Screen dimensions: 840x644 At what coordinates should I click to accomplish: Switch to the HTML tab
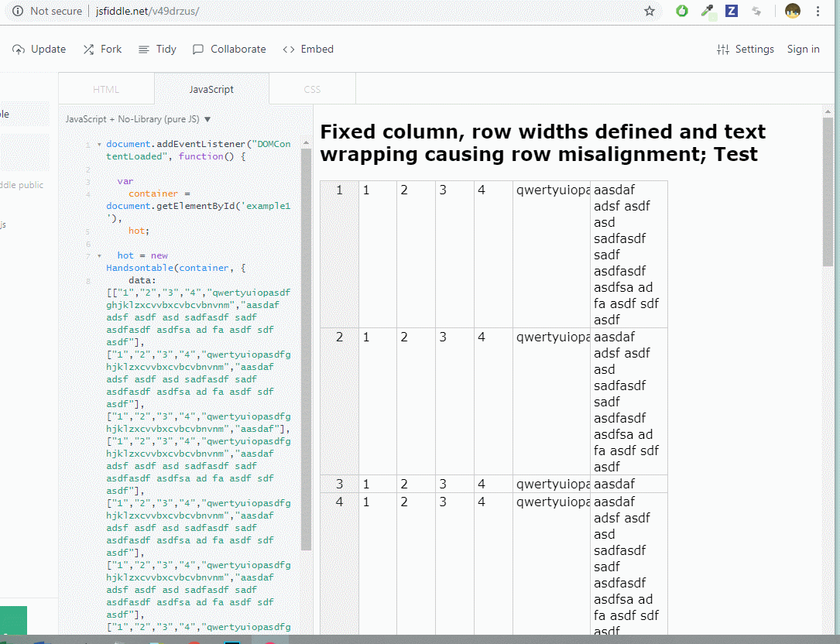click(x=106, y=88)
